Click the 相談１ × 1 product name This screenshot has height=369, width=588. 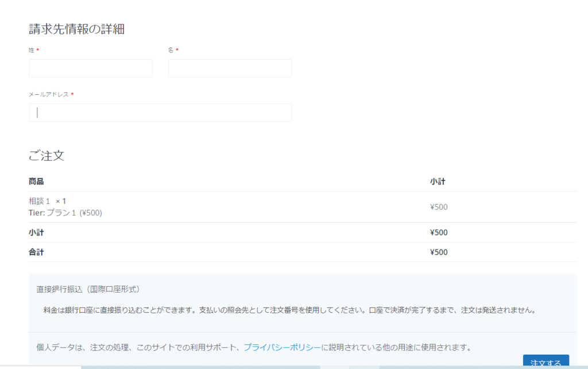point(48,201)
